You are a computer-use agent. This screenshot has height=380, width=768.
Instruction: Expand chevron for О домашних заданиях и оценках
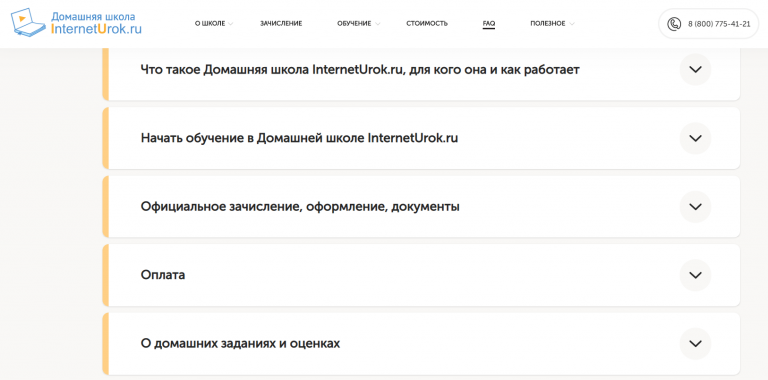695,344
